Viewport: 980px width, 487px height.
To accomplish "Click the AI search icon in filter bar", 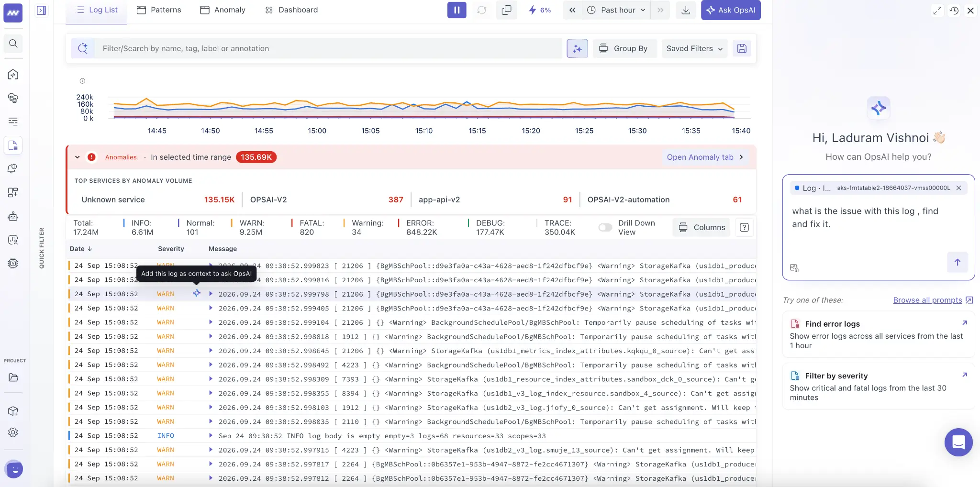I will (83, 48).
